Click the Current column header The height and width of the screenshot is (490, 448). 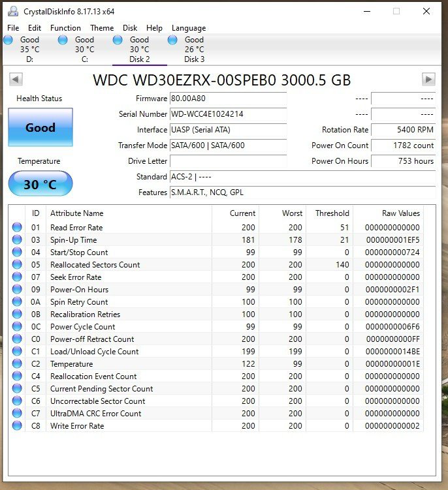236,213
